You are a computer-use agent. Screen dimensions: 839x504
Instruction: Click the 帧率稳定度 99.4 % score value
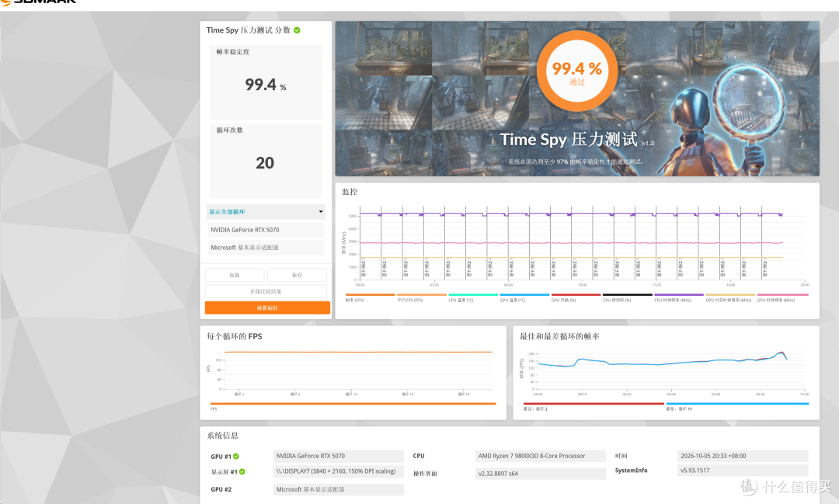[x=266, y=85]
